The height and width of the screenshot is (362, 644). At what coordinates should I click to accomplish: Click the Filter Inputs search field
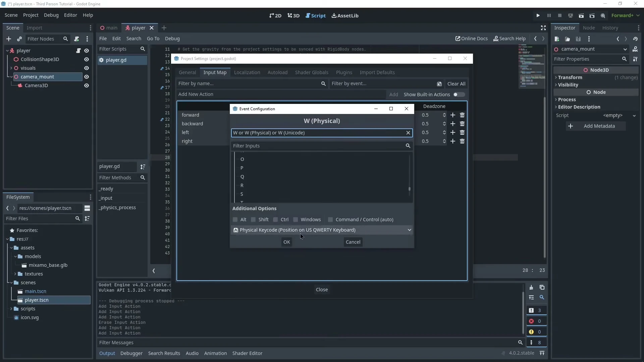[322, 146]
